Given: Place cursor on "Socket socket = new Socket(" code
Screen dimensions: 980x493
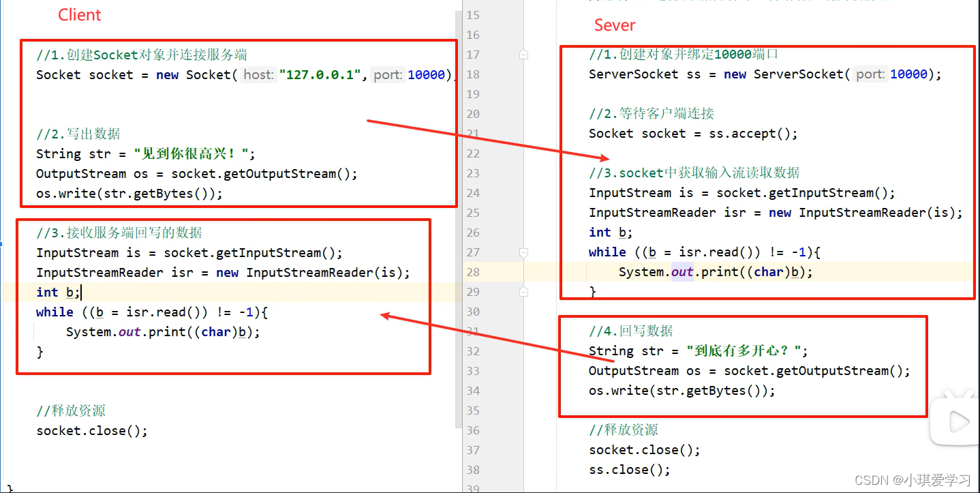Looking at the screenshot, I should (136, 75).
